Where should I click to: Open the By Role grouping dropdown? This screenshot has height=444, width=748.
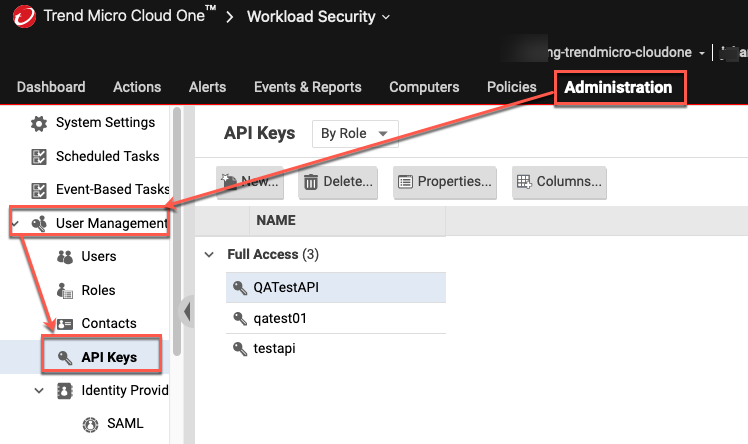[355, 134]
